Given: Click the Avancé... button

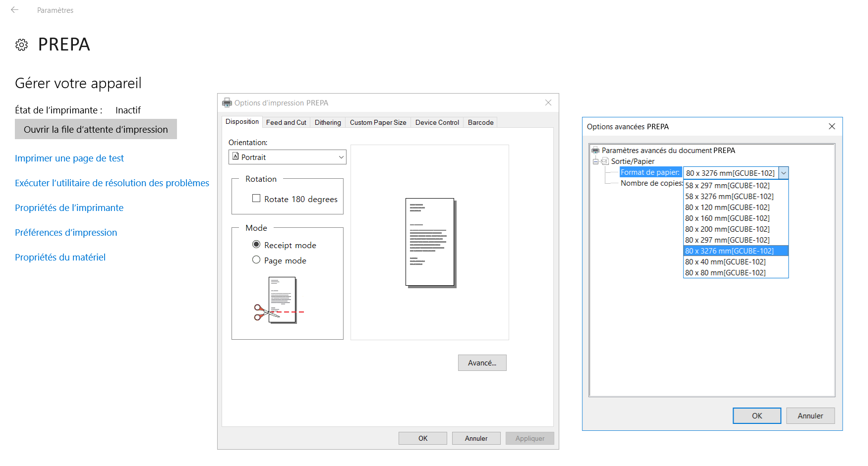Looking at the screenshot, I should [x=482, y=363].
